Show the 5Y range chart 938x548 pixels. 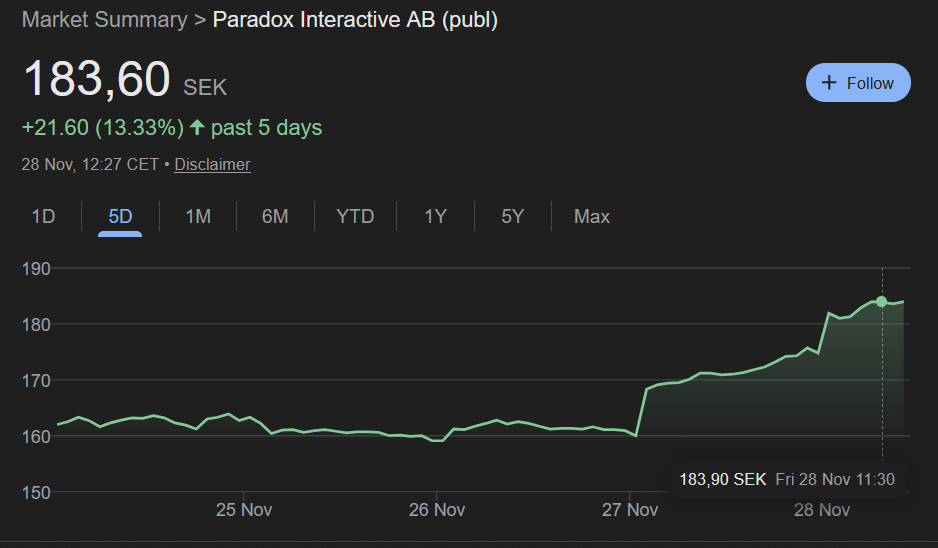tap(513, 216)
